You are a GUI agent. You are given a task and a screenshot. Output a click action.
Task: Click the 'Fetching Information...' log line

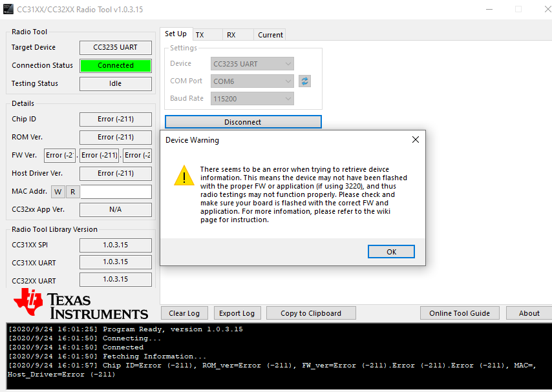point(107,356)
